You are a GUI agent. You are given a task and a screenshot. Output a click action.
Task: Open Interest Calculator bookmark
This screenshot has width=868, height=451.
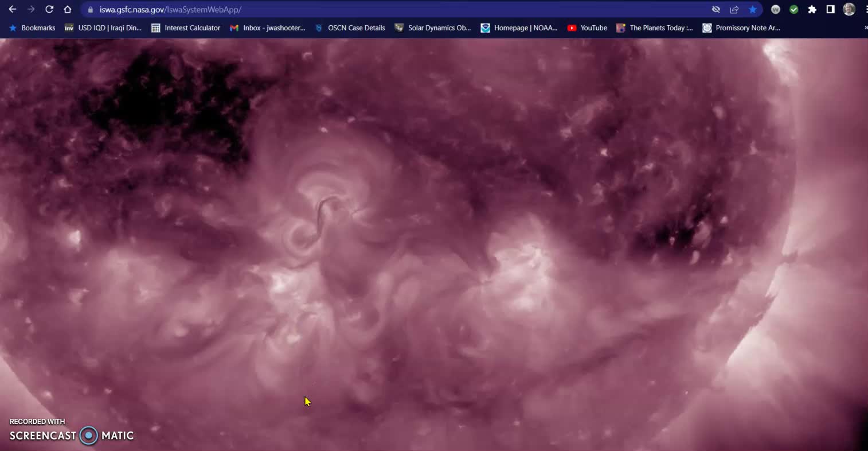[x=186, y=28]
